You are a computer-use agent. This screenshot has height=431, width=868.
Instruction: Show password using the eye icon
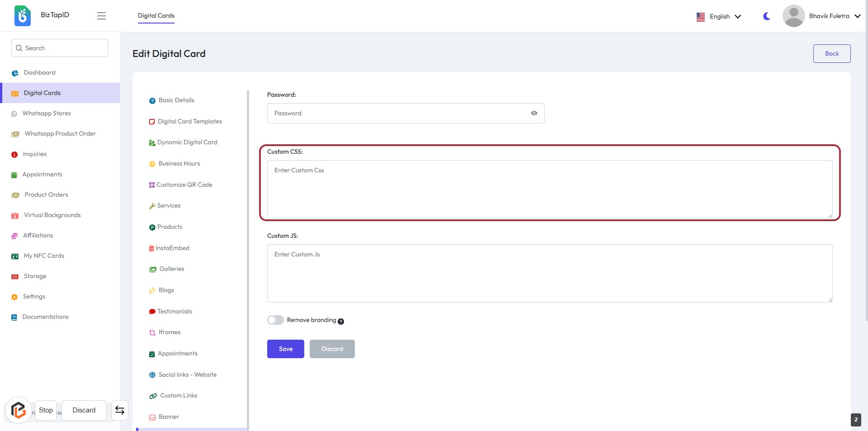(x=534, y=113)
